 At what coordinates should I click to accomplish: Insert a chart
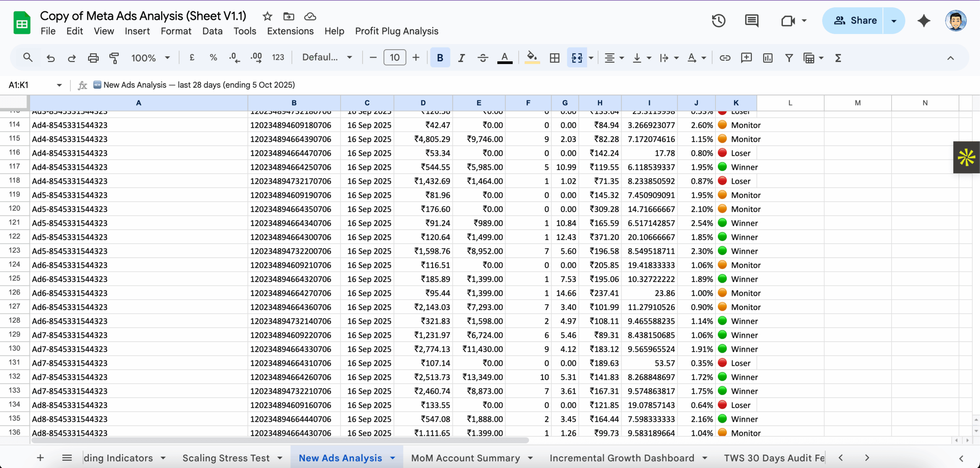click(x=768, y=58)
